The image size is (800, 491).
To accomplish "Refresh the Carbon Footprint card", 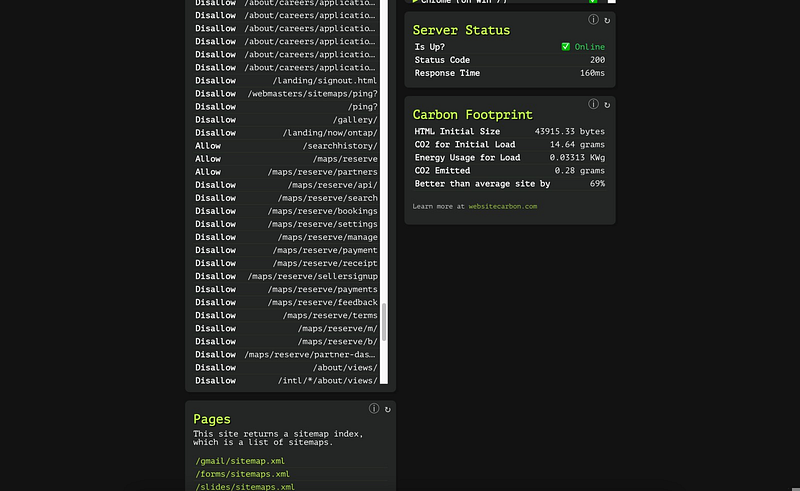I will pyautogui.click(x=607, y=105).
